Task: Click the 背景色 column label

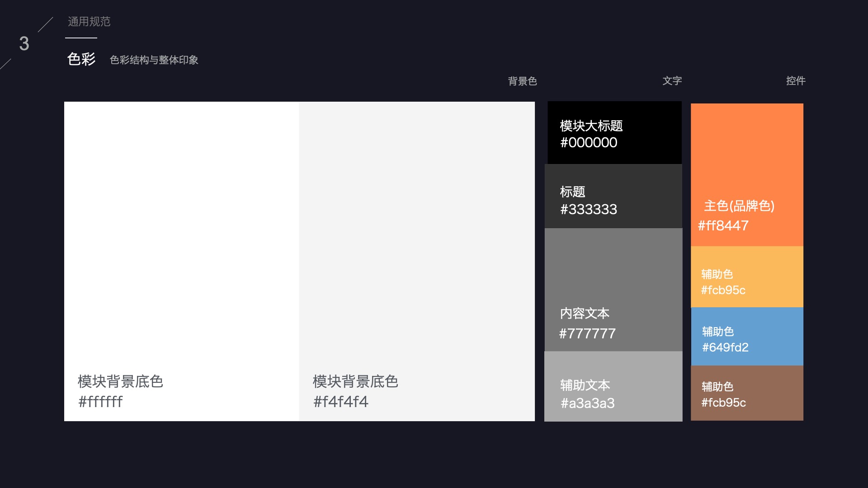Action: pos(522,81)
